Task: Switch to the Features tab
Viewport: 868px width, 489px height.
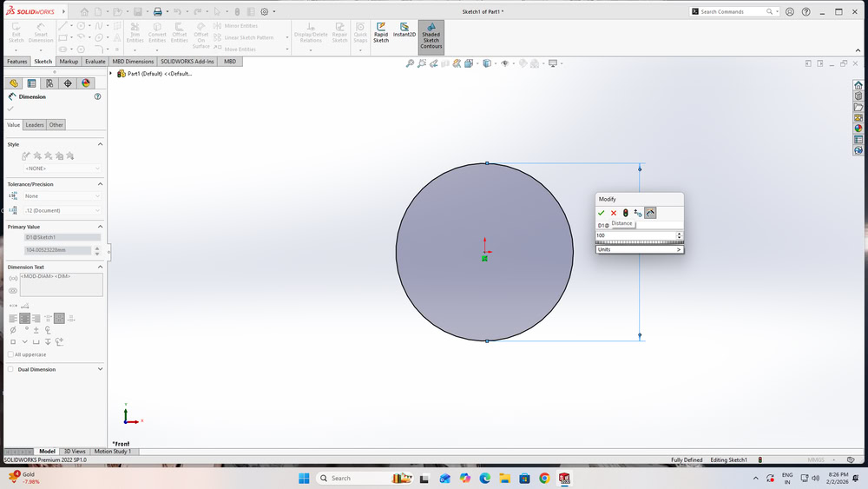Action: [x=16, y=62]
